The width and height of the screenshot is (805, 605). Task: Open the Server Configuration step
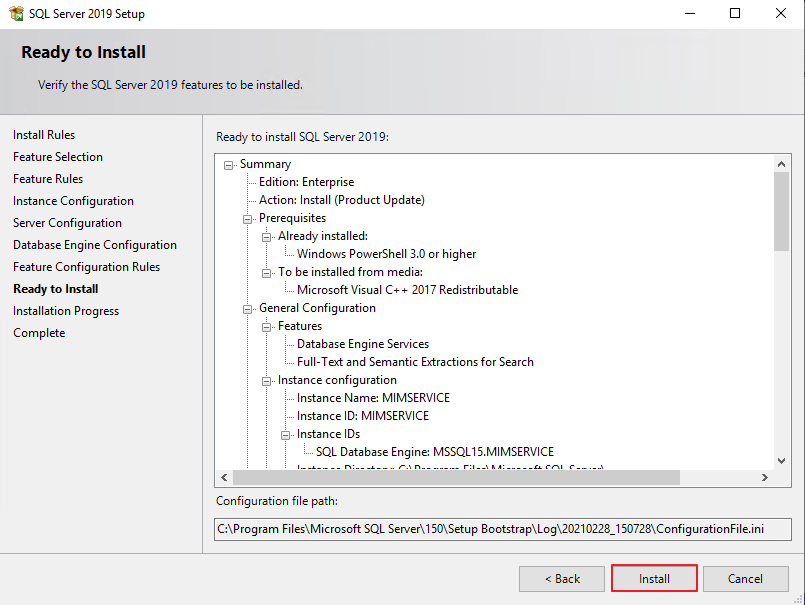tap(67, 223)
